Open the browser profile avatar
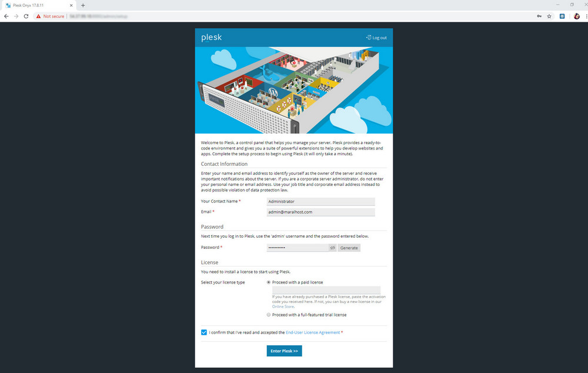 tap(577, 16)
